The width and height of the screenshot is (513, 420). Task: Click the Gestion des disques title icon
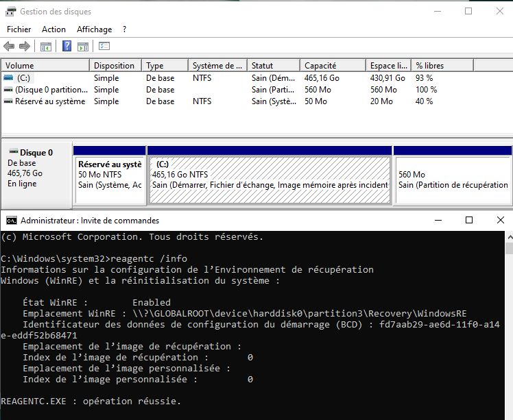10,12
